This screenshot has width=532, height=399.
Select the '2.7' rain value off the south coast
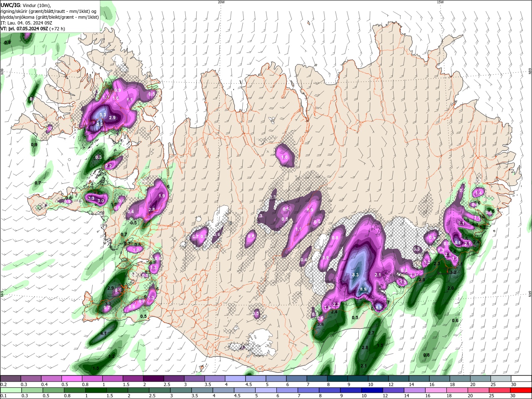[x=372, y=333]
